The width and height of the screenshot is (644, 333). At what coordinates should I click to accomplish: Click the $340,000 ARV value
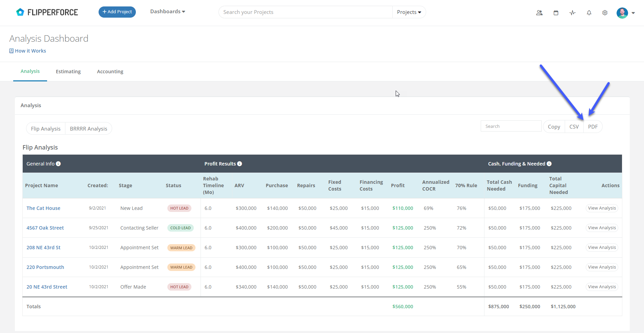[x=246, y=287]
